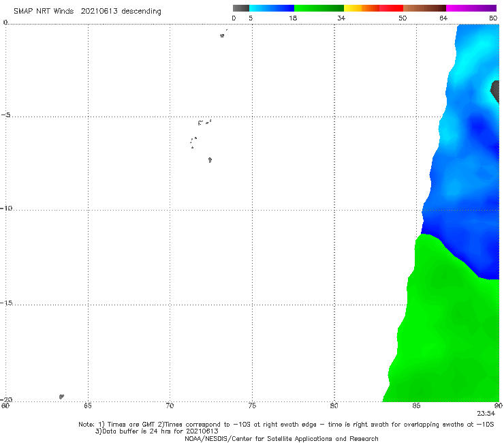Click the latitude label "-5"
Viewport: 504px width, 443px height.
6,115
